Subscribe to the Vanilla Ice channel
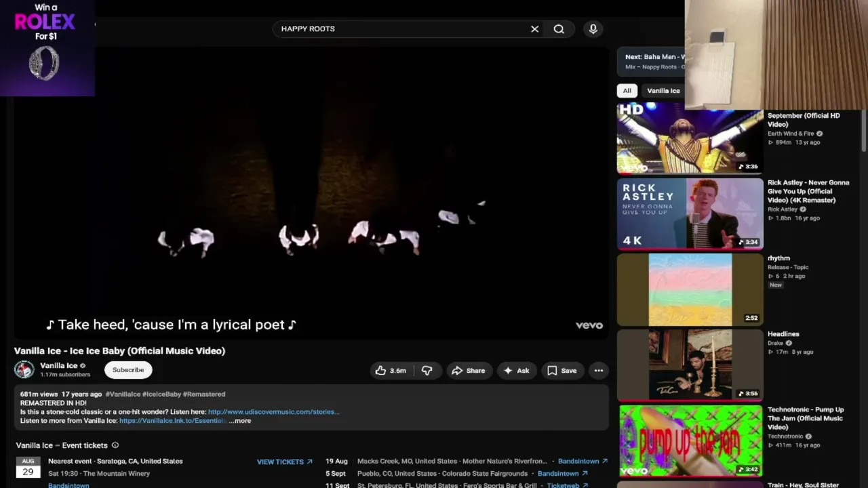The image size is (868, 488). 128,370
